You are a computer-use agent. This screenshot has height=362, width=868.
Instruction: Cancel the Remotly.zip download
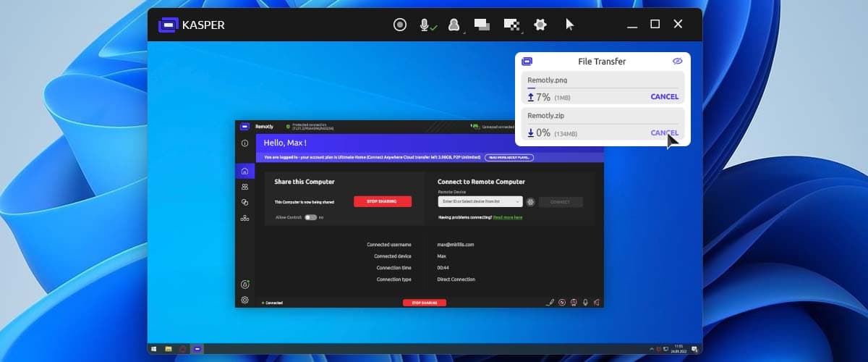click(x=665, y=132)
